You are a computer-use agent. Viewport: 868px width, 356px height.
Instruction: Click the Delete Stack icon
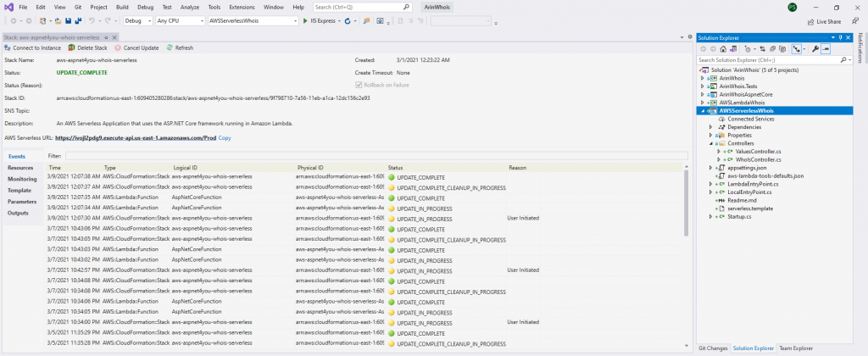pos(71,48)
